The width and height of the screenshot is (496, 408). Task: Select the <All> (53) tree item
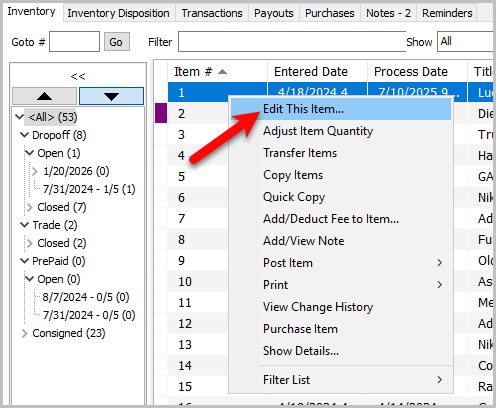(x=53, y=117)
